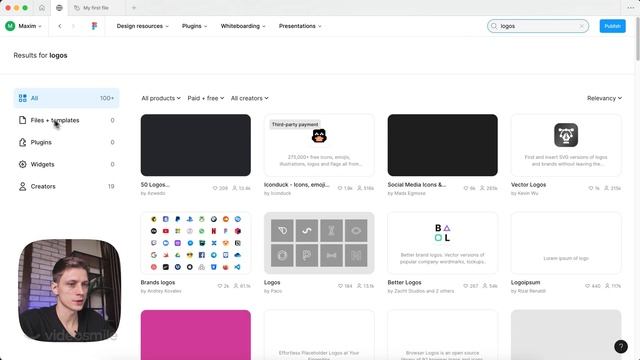Open the 50 Logos thumbnail
The image size is (640, 360).
pyautogui.click(x=196, y=145)
